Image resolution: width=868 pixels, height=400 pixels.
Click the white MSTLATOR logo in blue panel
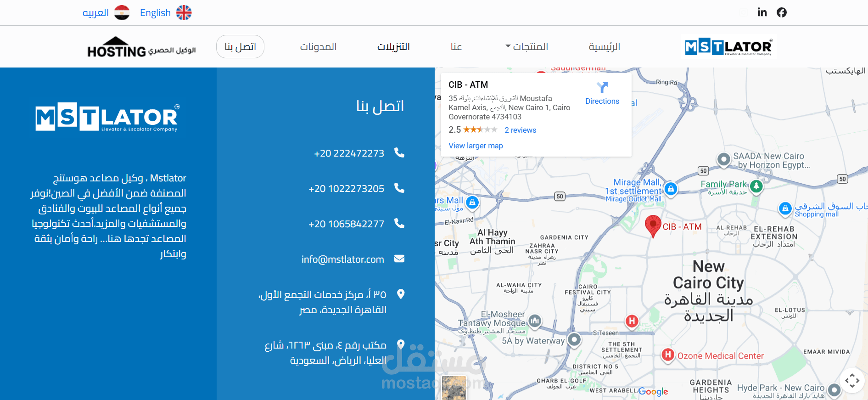[x=108, y=118]
